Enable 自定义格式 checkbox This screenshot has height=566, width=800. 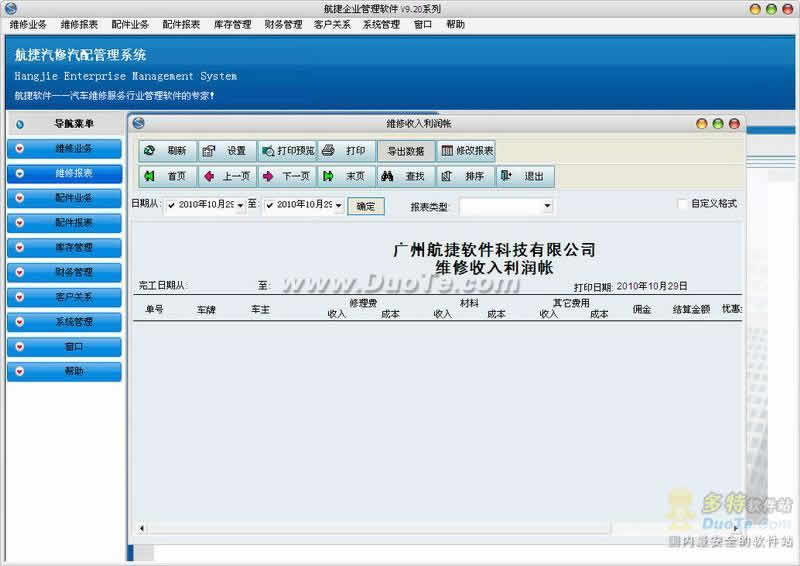click(x=682, y=204)
